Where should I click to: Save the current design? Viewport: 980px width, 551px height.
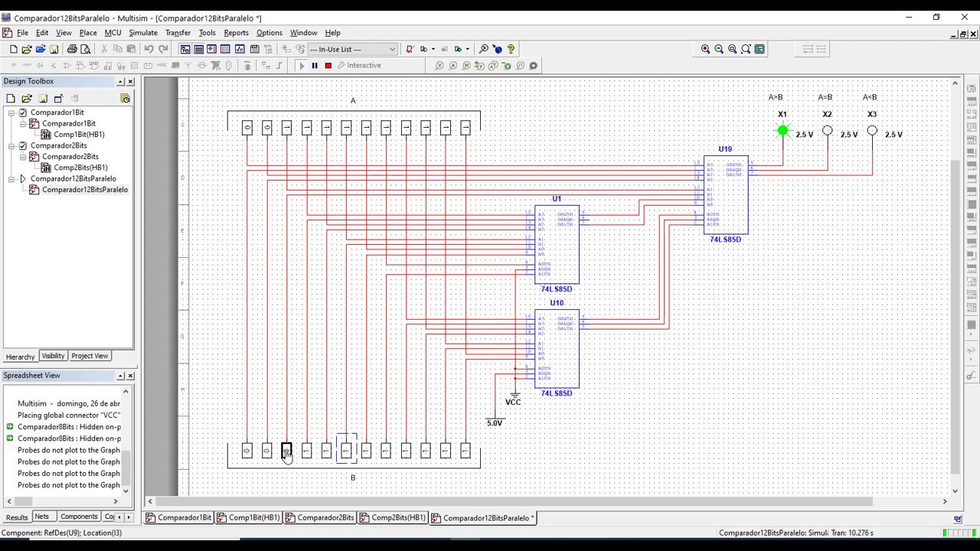[54, 49]
